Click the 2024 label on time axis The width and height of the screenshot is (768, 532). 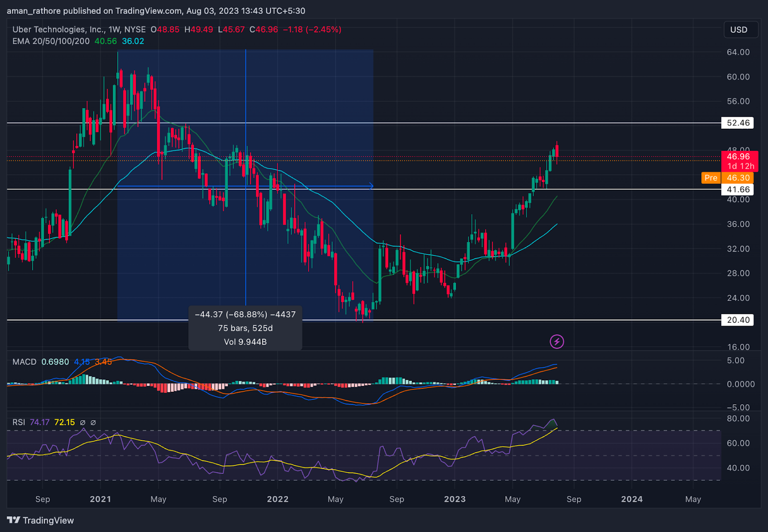632,499
